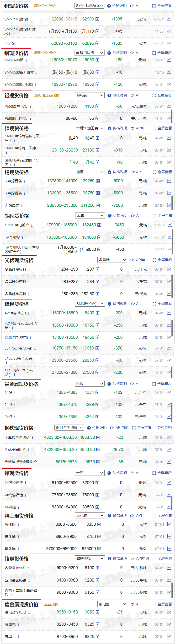
Task: Click the 1#锑锭 row label
Action: (10, 507)
